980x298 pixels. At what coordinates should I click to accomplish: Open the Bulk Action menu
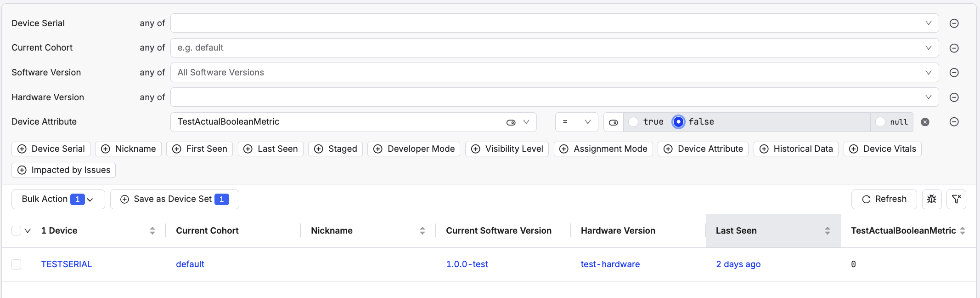point(58,199)
